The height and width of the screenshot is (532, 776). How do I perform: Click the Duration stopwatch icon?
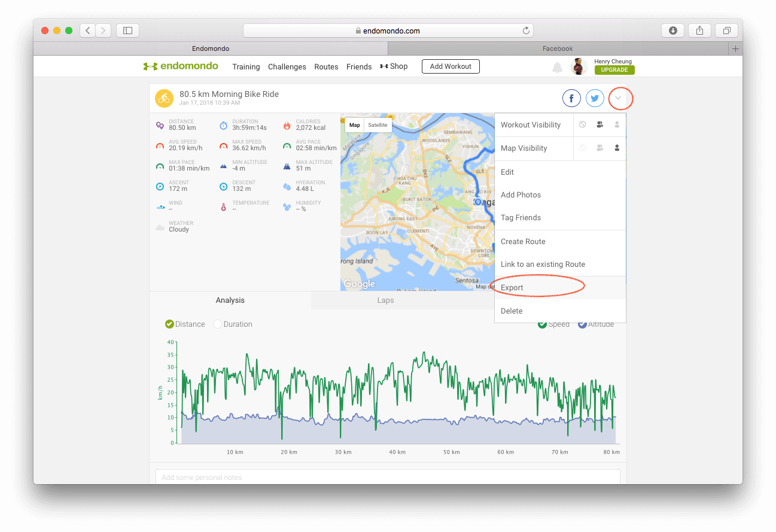pyautogui.click(x=223, y=126)
